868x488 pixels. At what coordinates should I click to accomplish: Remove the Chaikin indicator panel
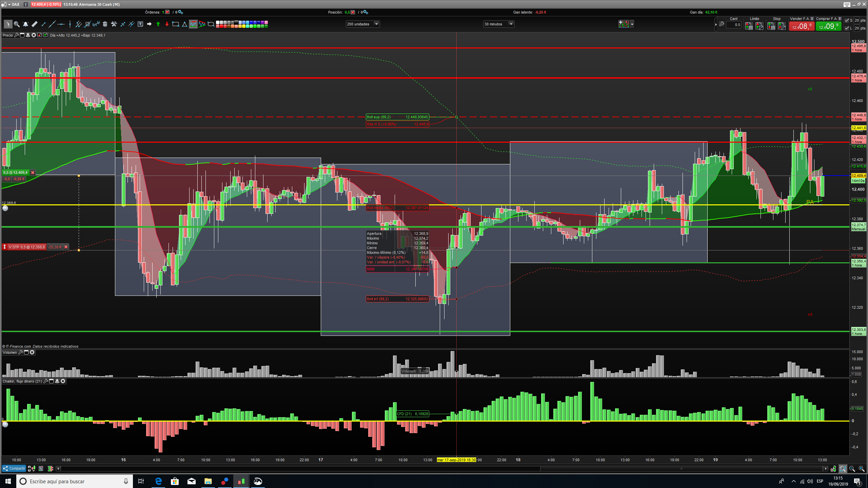pyautogui.click(x=63, y=381)
